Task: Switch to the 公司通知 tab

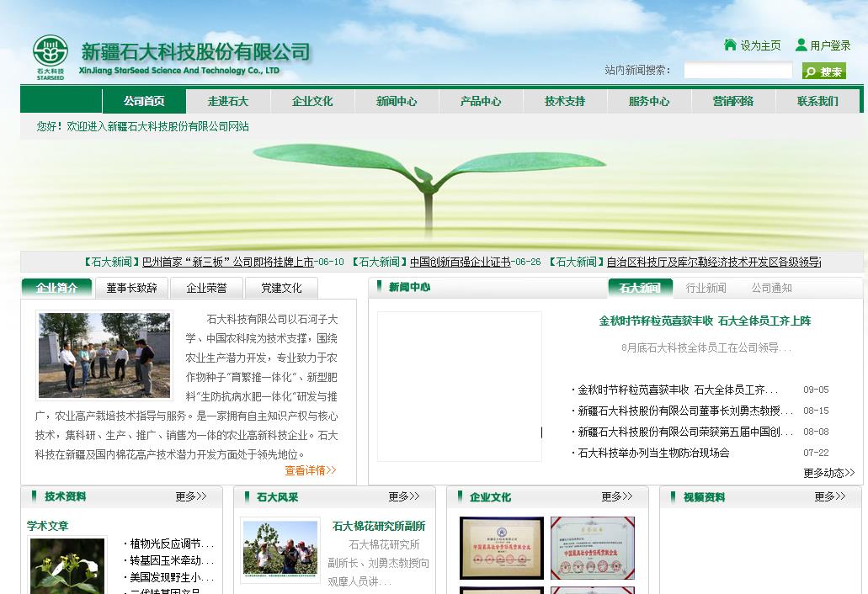Action: coord(772,288)
